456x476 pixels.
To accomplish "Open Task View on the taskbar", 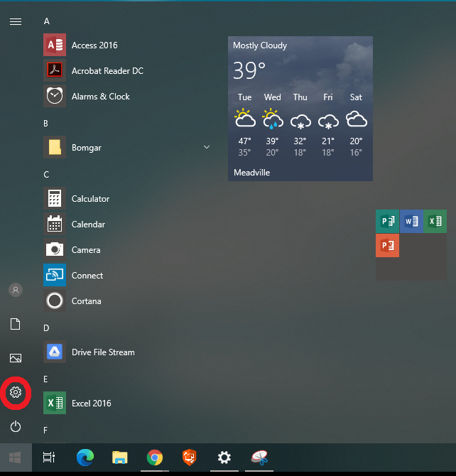I will [x=49, y=458].
